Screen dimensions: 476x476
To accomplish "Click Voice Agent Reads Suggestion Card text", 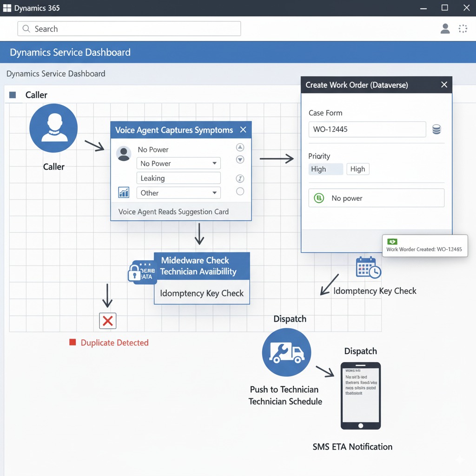I will point(173,212).
